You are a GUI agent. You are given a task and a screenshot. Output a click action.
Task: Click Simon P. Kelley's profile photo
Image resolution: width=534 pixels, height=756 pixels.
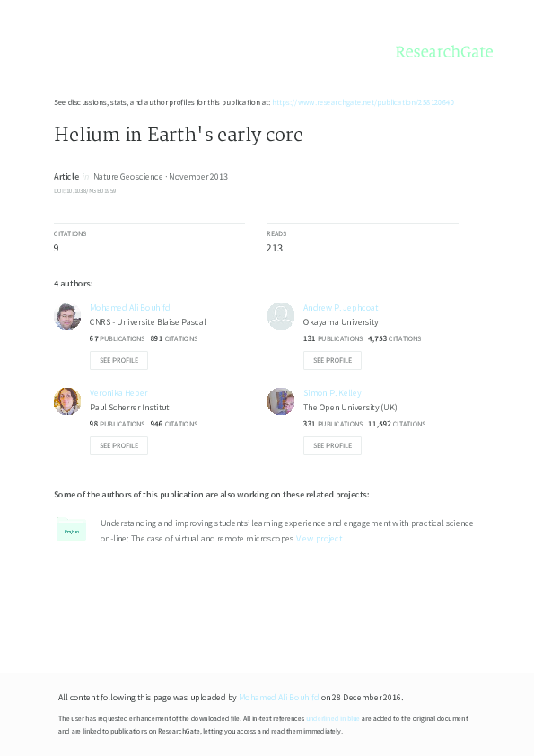(281, 401)
